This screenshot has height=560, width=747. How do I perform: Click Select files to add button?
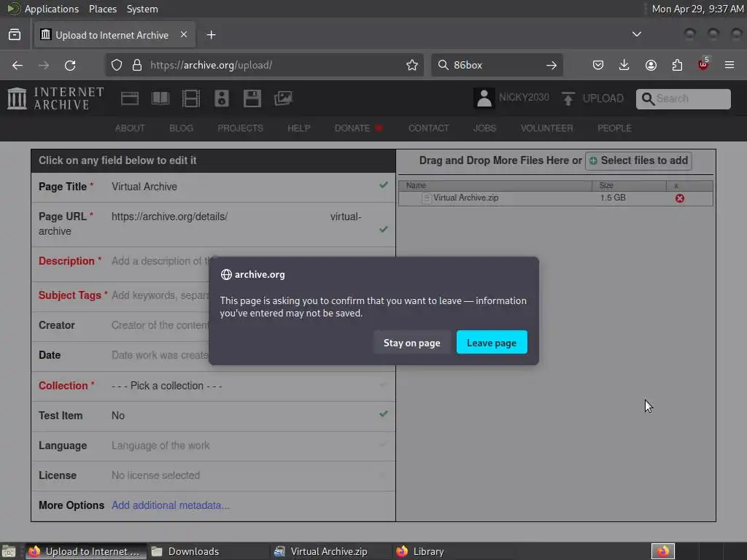[638, 160]
